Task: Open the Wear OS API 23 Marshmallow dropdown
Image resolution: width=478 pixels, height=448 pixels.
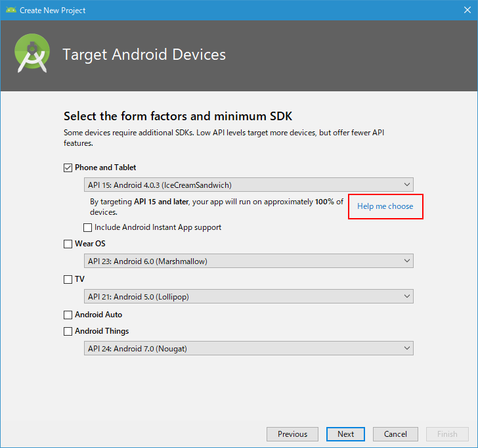Action: click(x=249, y=261)
